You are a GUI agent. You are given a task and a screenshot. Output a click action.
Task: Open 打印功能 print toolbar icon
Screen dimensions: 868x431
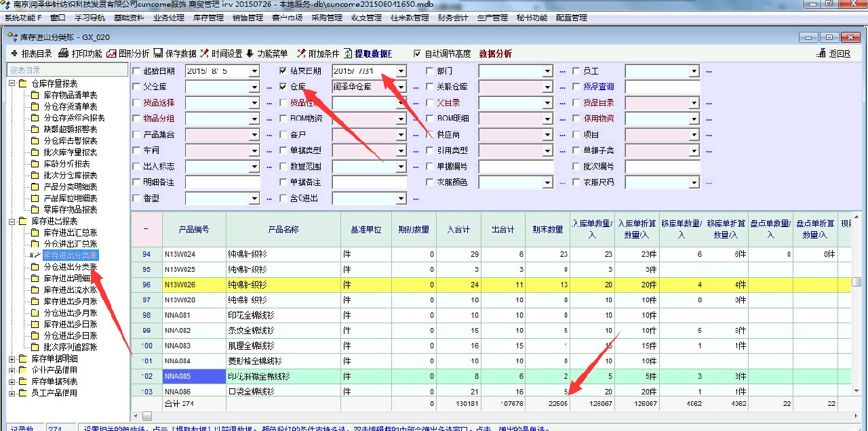[64, 54]
